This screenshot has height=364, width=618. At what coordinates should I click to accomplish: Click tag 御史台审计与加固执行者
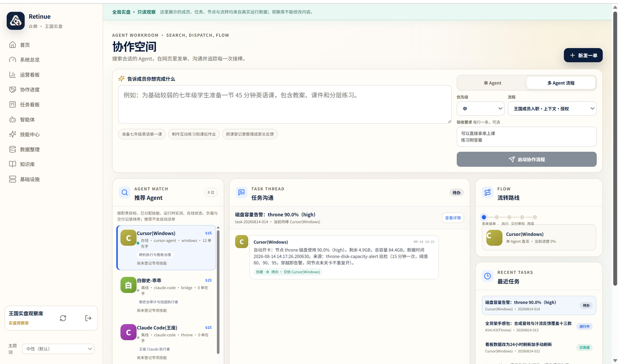click(158, 302)
